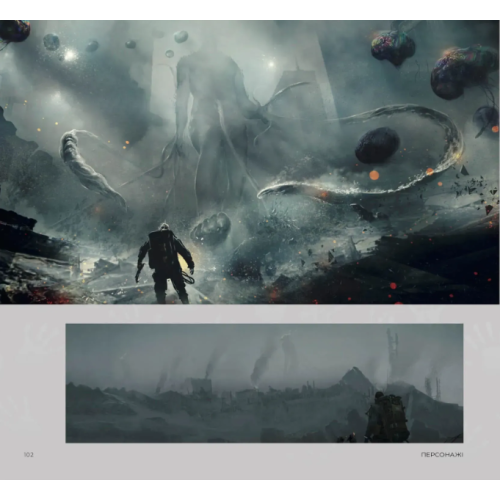The width and height of the screenshot is (500, 500).
Task: Click the page number 102
Action: (x=29, y=455)
